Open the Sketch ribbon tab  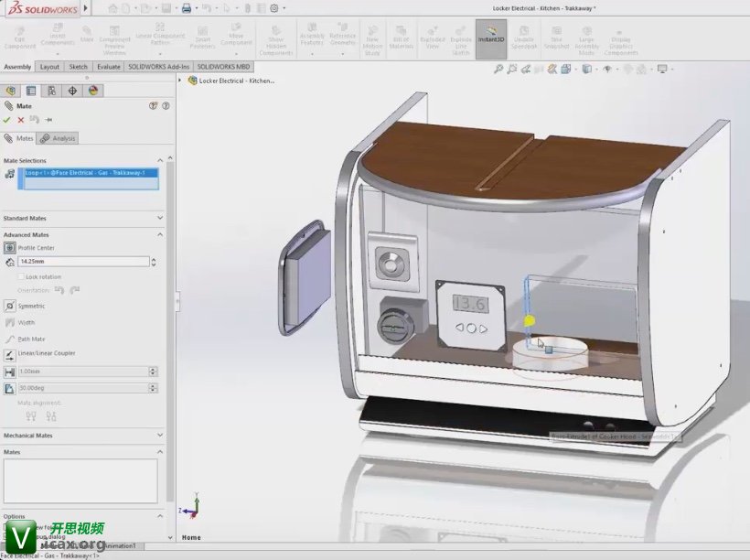tap(79, 67)
